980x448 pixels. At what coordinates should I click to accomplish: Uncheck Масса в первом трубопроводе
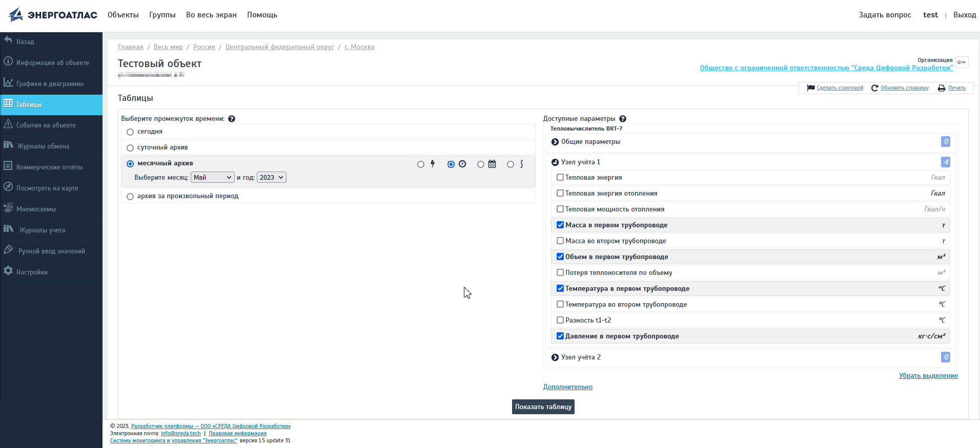pos(560,225)
